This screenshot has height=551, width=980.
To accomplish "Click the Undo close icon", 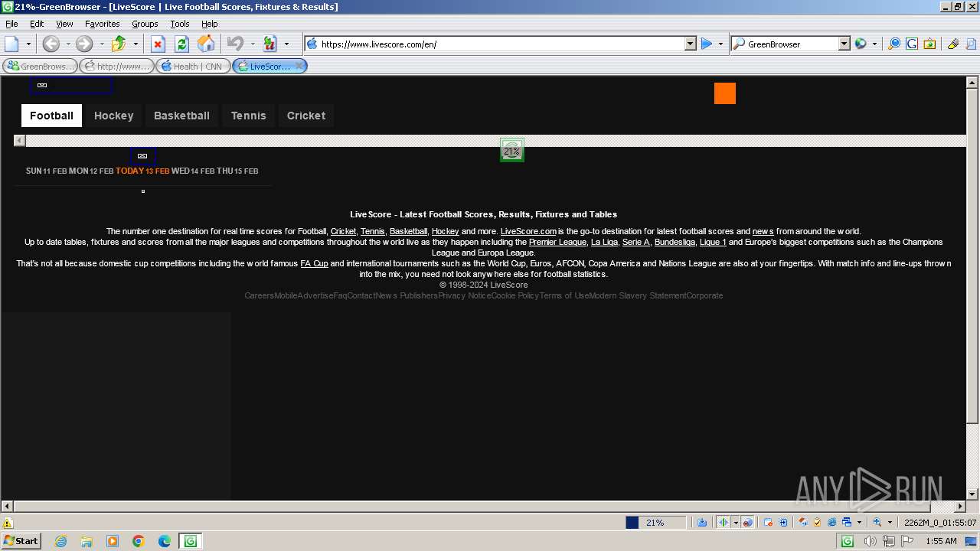I will (x=236, y=44).
